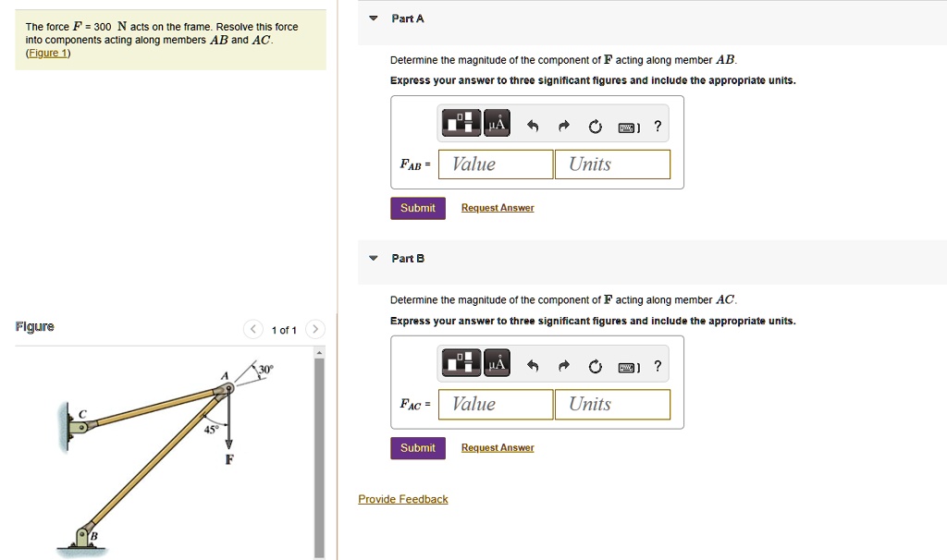Open the equation template palette in Part B

coord(461,362)
